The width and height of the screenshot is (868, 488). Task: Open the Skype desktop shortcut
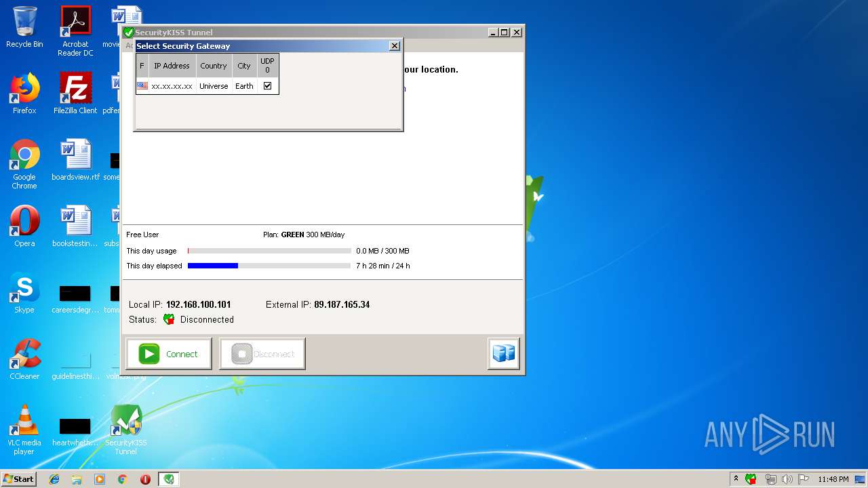[x=24, y=293]
